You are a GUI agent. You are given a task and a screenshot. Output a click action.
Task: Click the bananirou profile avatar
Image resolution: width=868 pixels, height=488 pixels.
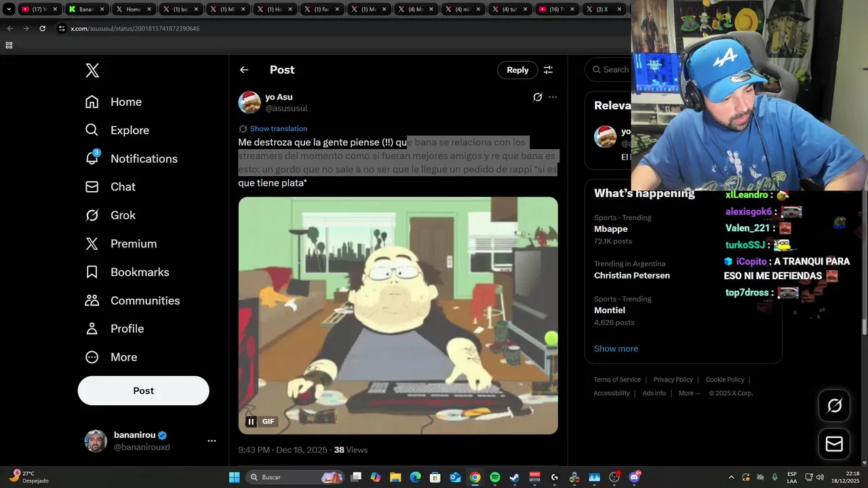tap(96, 441)
